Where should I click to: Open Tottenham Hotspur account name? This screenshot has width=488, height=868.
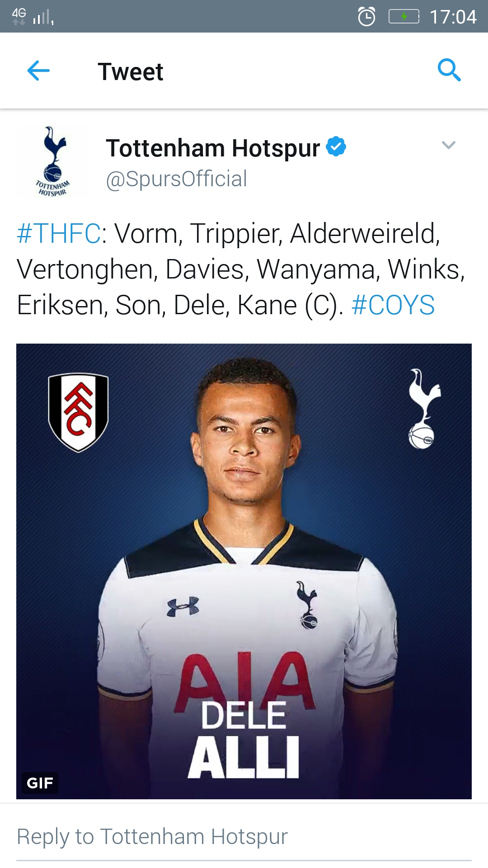(x=213, y=148)
